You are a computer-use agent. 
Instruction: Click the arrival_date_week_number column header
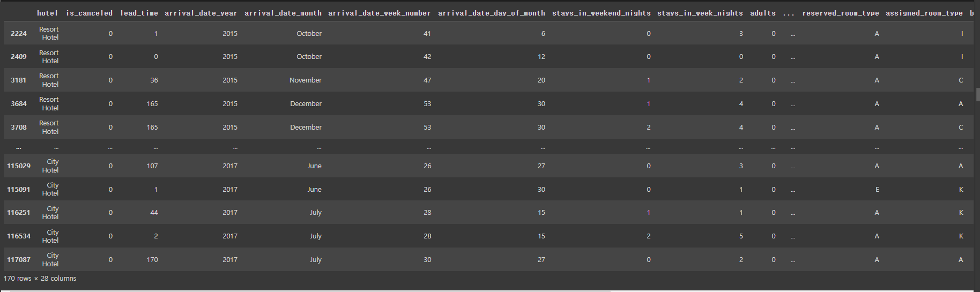pos(380,13)
